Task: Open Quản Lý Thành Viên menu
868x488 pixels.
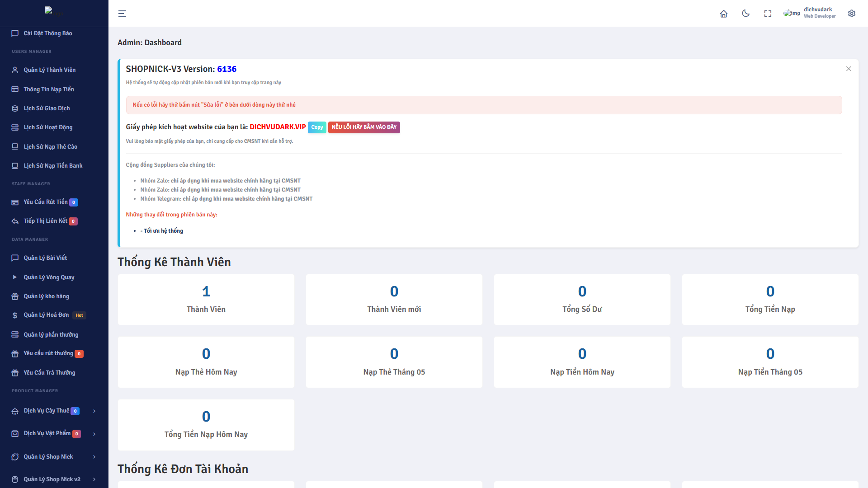Action: click(x=50, y=70)
